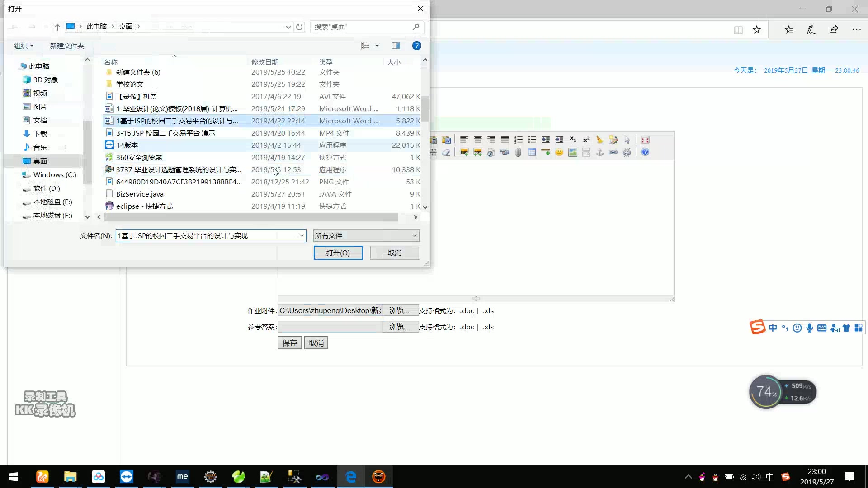Click the Edge browser icon on taskbar
The image size is (868, 488).
pos(351,477)
